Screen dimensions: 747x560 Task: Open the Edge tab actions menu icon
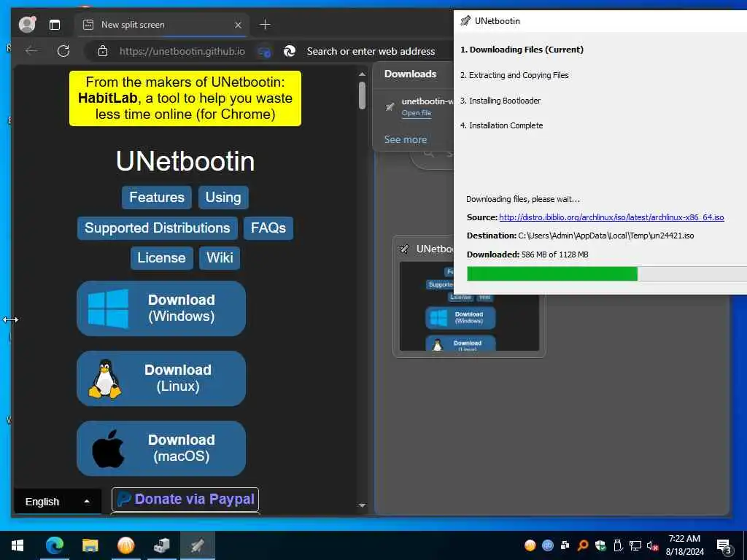point(55,25)
